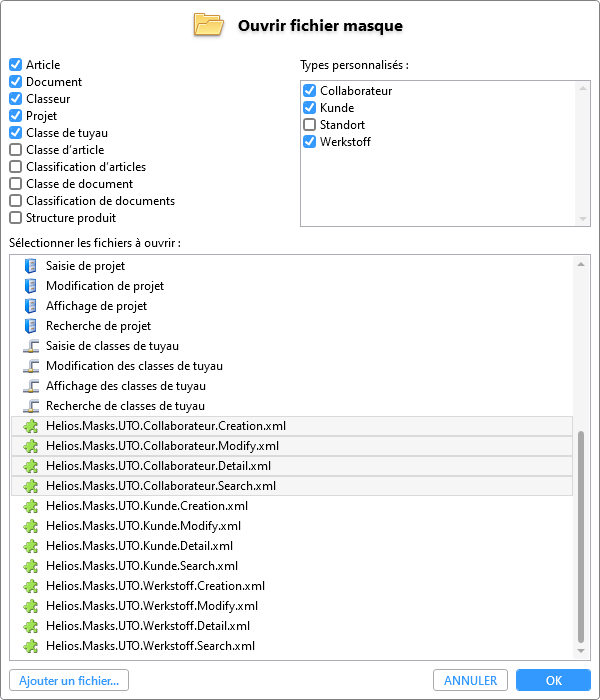The image size is (600, 700).
Task: Click the Recherche de classes de tuyau pipe icon
Action: [x=31, y=406]
